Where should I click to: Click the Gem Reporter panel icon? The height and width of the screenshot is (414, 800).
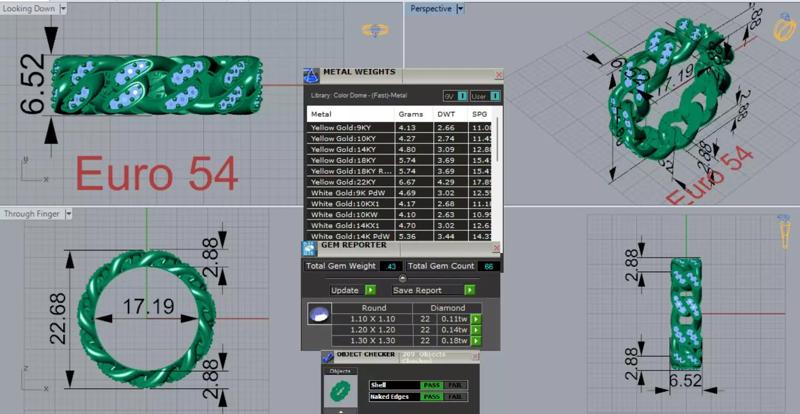310,249
